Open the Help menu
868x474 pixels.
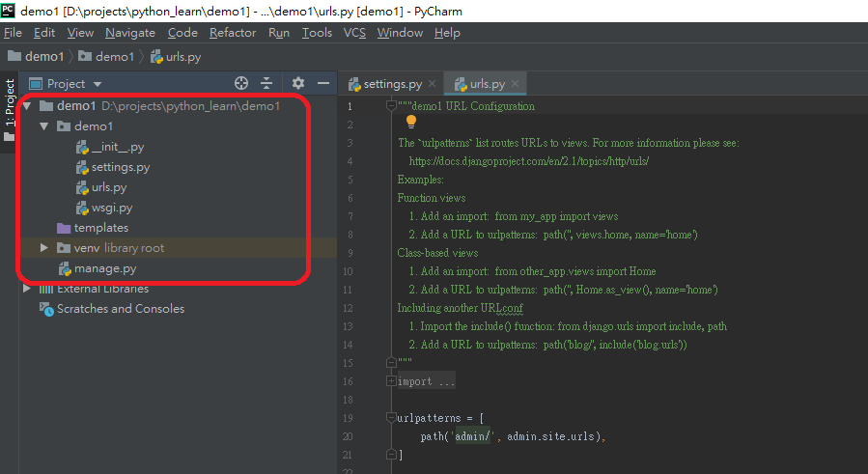(447, 33)
